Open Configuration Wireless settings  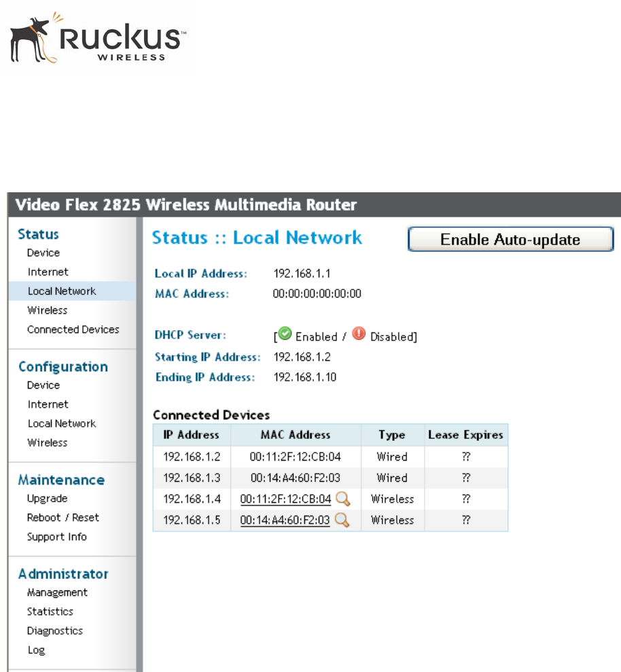tap(47, 443)
